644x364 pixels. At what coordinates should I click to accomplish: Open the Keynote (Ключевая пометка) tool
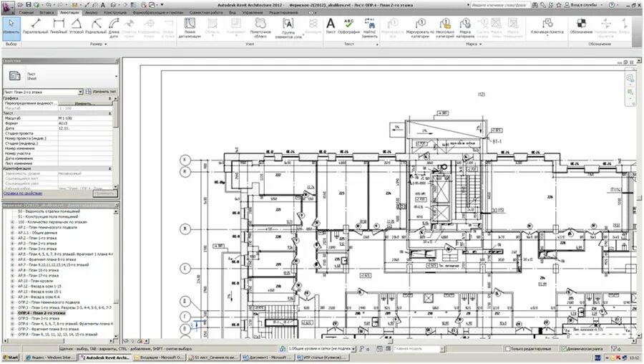(x=547, y=27)
